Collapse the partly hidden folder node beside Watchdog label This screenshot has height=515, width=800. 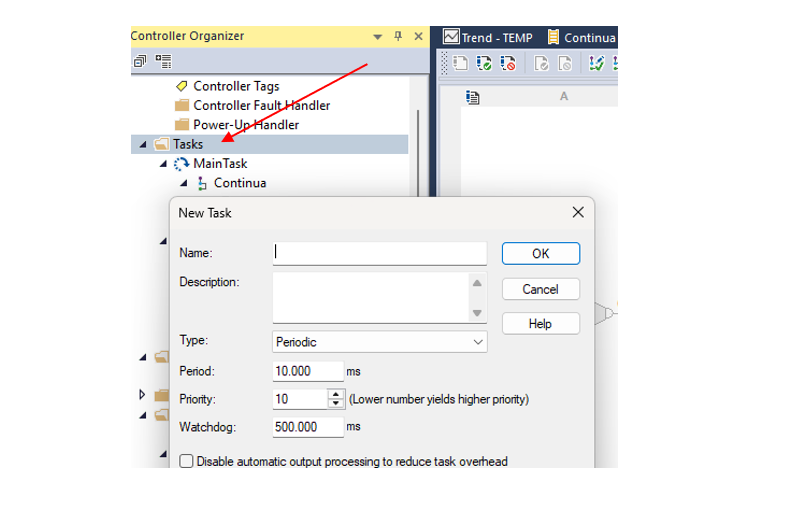(143, 415)
